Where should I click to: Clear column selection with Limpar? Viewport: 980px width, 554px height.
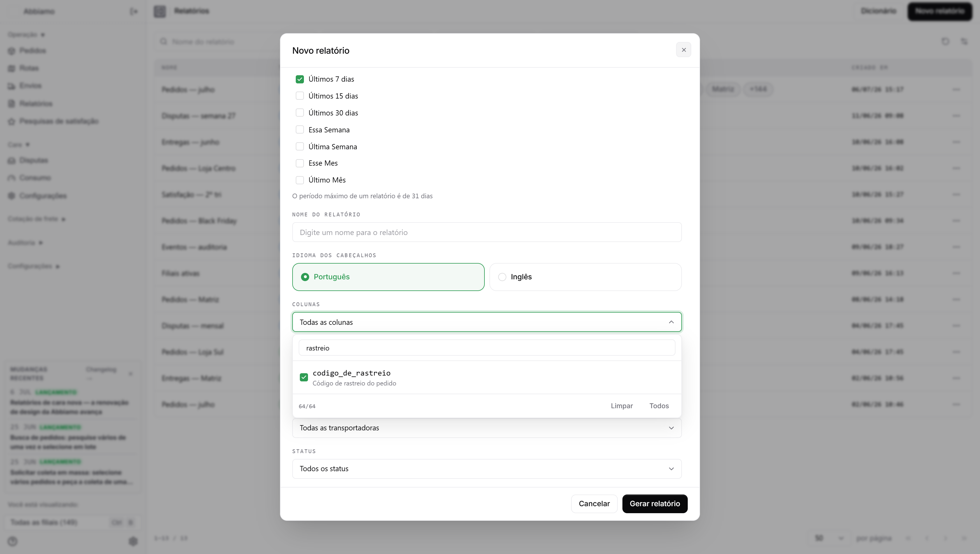(x=622, y=406)
